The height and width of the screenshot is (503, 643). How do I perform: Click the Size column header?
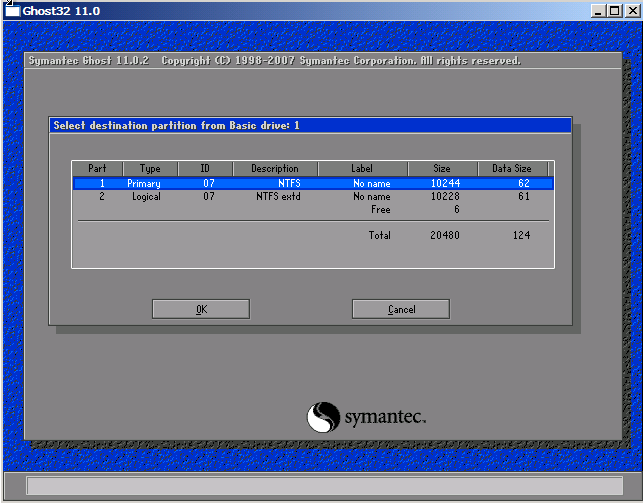pos(442,168)
